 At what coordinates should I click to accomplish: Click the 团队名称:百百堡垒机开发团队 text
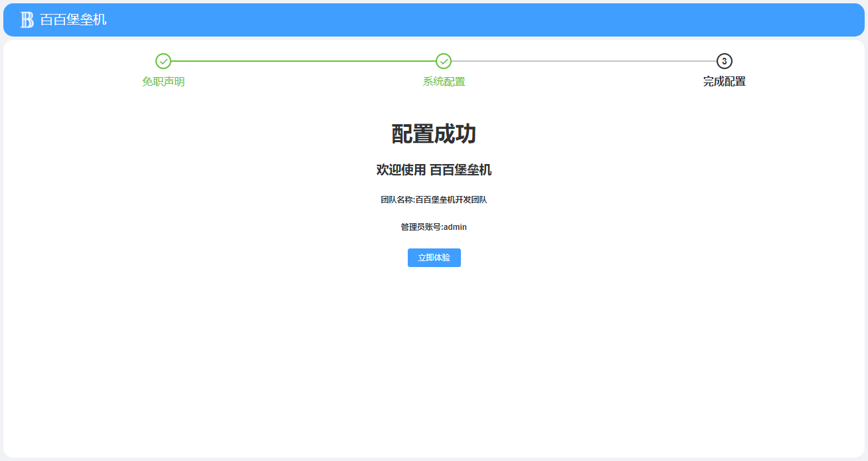pyautogui.click(x=434, y=200)
